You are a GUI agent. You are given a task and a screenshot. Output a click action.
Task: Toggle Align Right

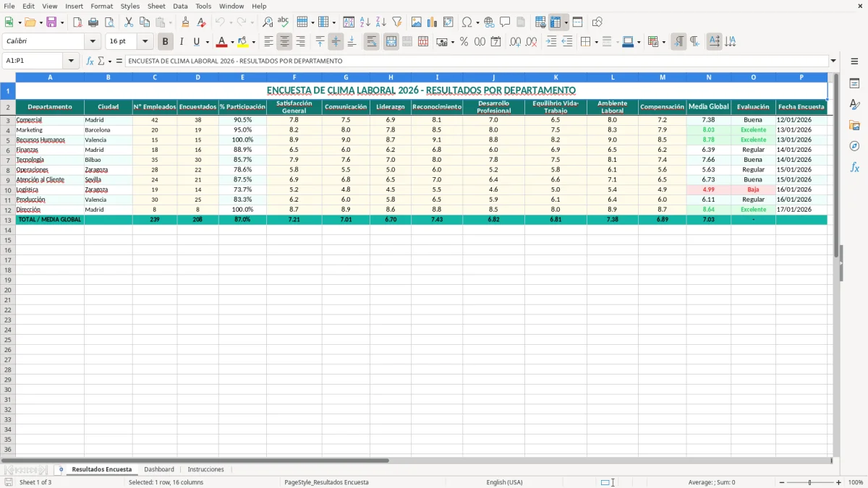pyautogui.click(x=301, y=42)
